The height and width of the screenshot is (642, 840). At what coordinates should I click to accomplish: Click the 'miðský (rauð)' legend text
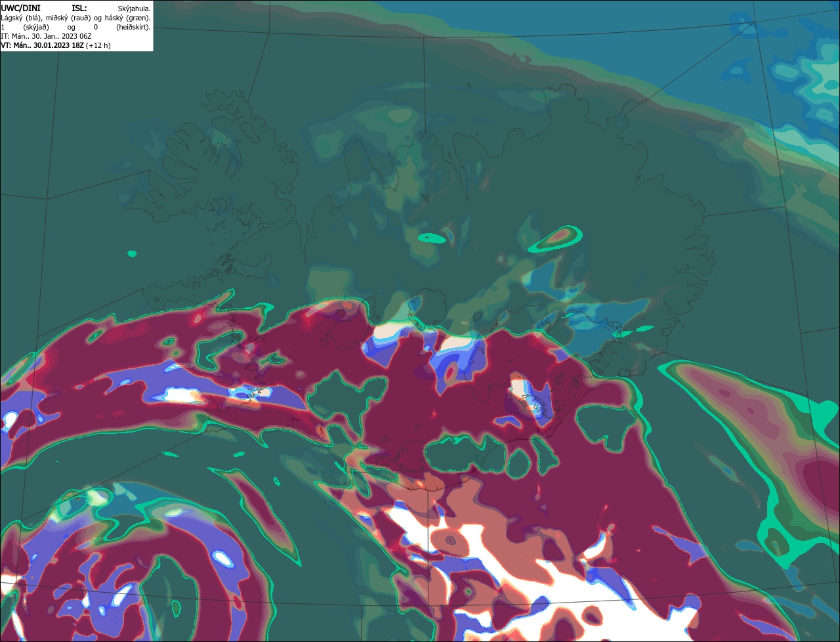coord(69,18)
